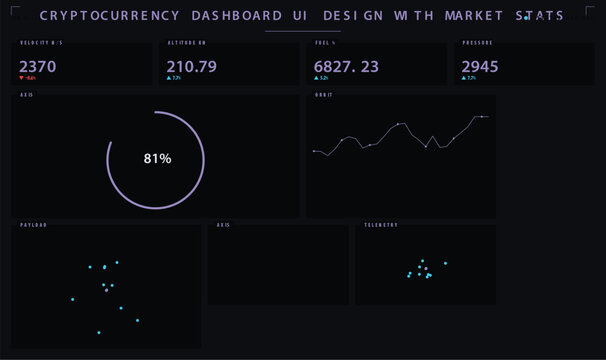Click the cyan up-arrow indicator under 2945

coord(464,78)
